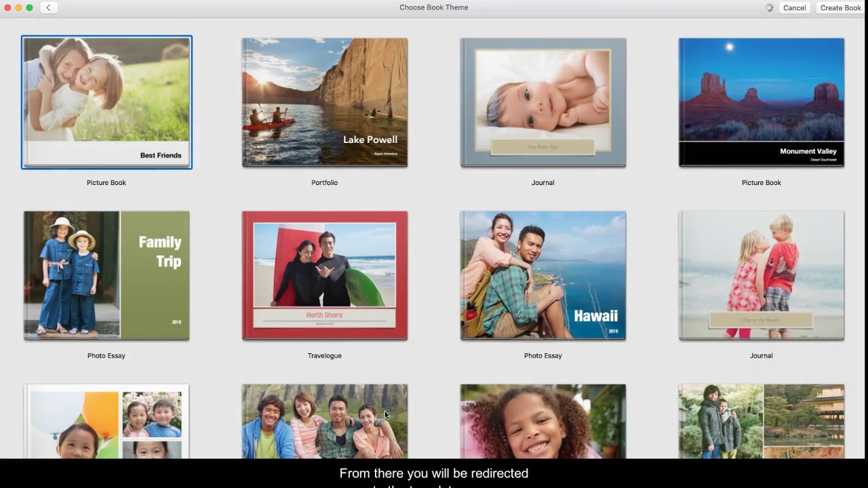Click the Journal label under beach kids cover
This screenshot has height=488, width=868.
click(x=762, y=356)
